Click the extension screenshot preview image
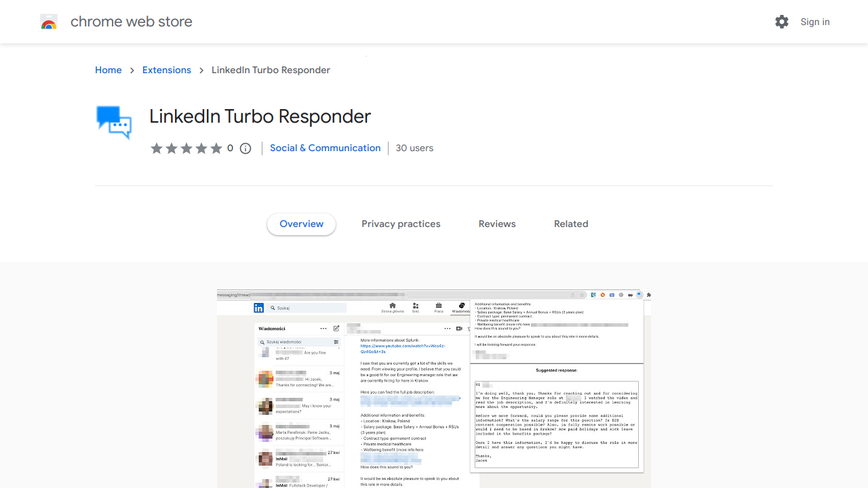 [x=434, y=389]
